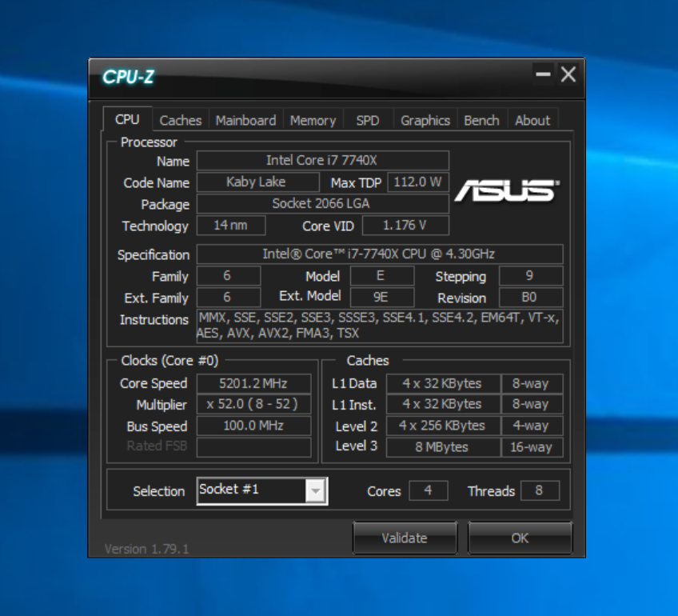Click the Ext. Family value field
The height and width of the screenshot is (616, 678).
(229, 298)
